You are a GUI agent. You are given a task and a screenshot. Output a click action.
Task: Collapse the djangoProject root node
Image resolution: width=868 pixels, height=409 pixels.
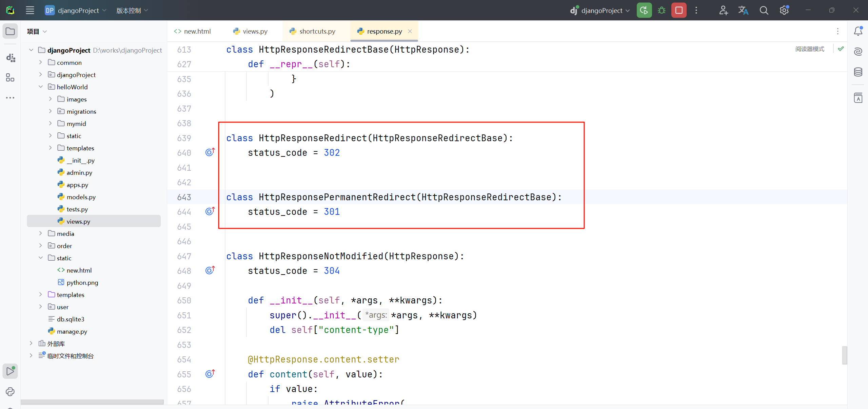pyautogui.click(x=31, y=50)
